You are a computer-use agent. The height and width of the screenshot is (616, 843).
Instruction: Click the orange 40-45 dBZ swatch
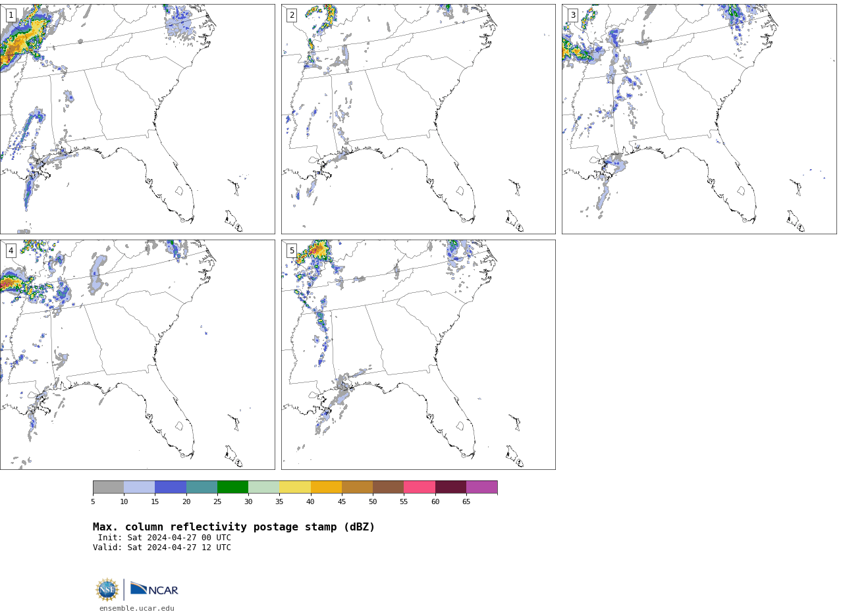[326, 487]
